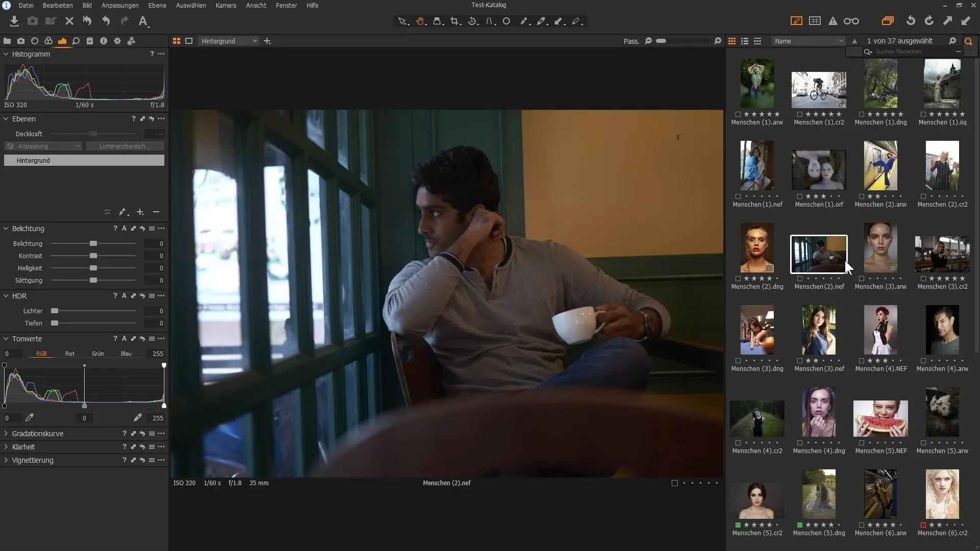The height and width of the screenshot is (551, 980).
Task: Select the Menschen (1).cr2 cyclist thumbnail
Action: (819, 90)
